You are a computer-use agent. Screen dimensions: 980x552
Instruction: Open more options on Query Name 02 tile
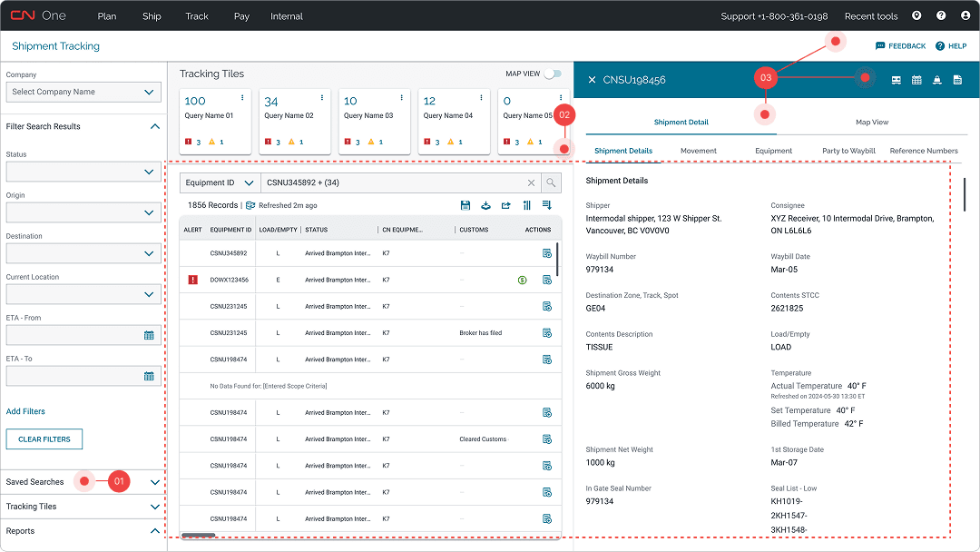click(322, 97)
